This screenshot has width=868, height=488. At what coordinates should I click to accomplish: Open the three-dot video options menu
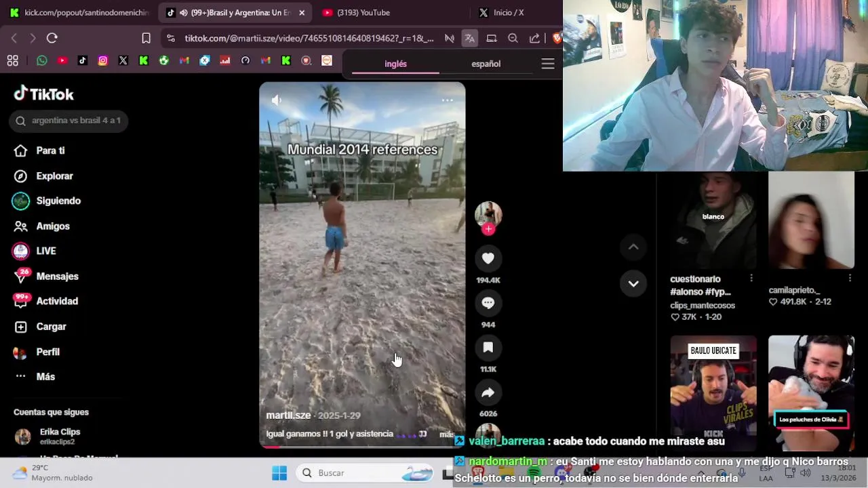coord(448,100)
